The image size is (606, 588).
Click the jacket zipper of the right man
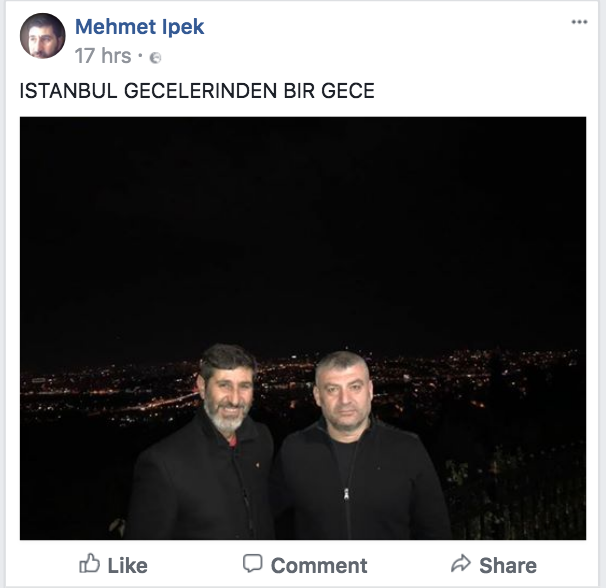(x=347, y=494)
